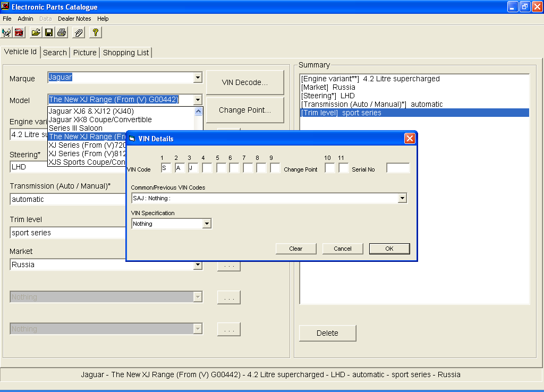Click the model list scroll up arrow
Screen dimensions: 544x392
click(x=199, y=112)
